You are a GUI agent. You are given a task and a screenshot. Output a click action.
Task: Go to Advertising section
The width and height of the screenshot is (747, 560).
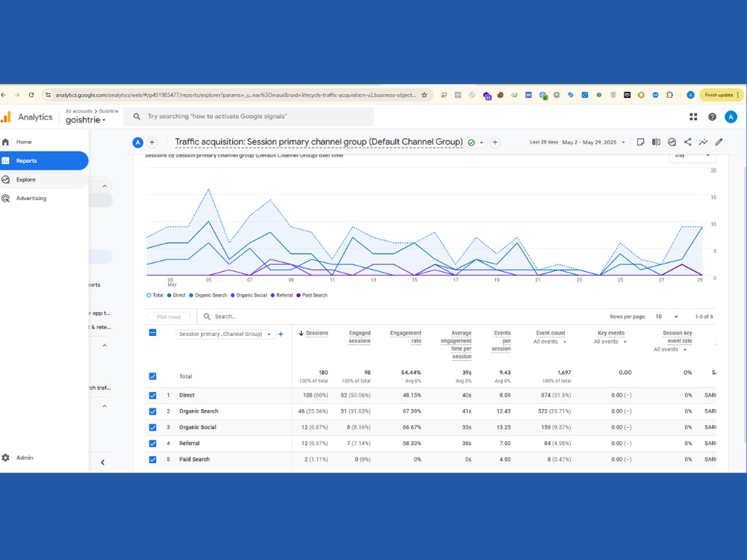31,198
